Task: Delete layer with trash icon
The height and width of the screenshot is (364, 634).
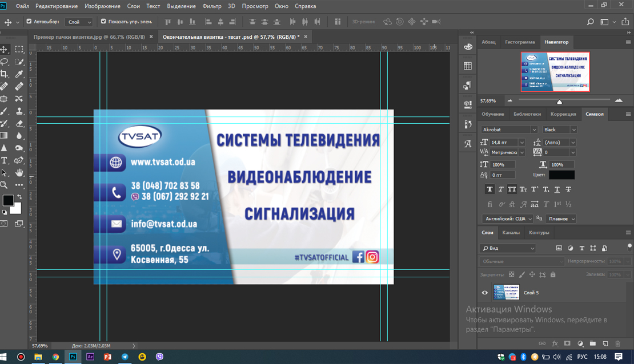Action: [618, 343]
